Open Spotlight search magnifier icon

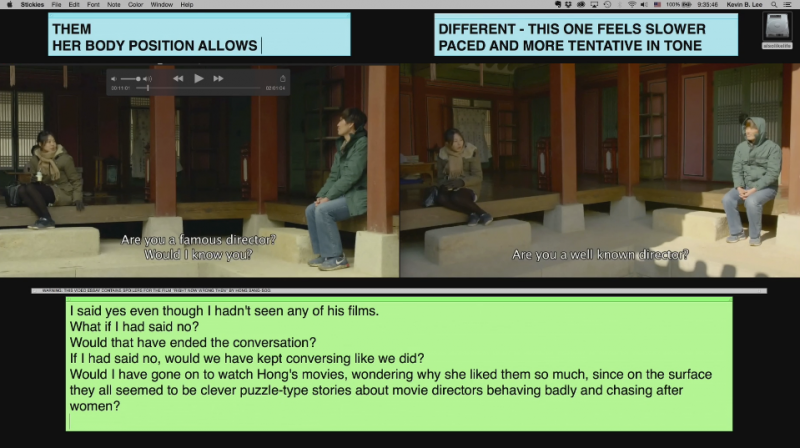coord(773,5)
